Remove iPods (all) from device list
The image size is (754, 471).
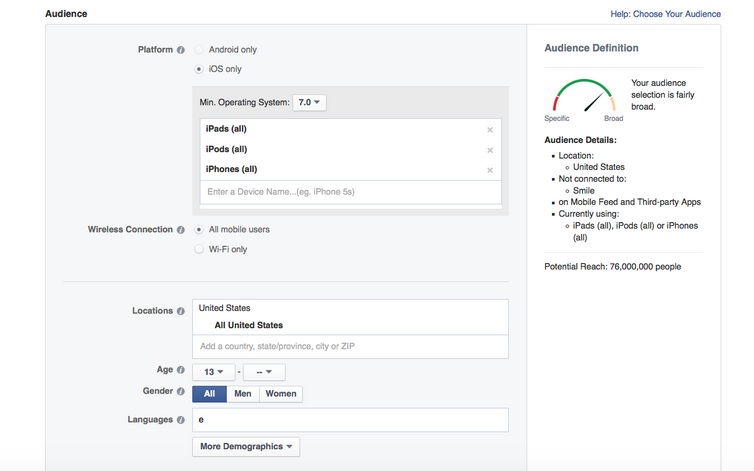click(490, 150)
